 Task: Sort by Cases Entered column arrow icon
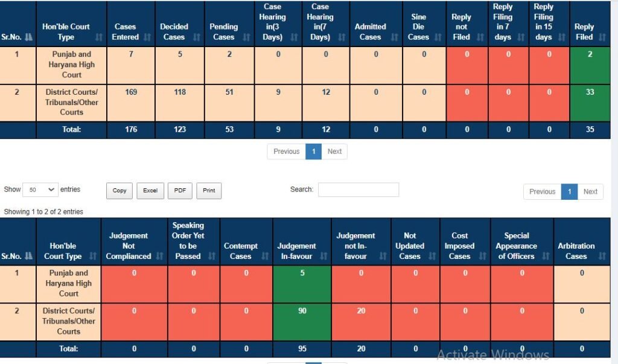pyautogui.click(x=145, y=37)
